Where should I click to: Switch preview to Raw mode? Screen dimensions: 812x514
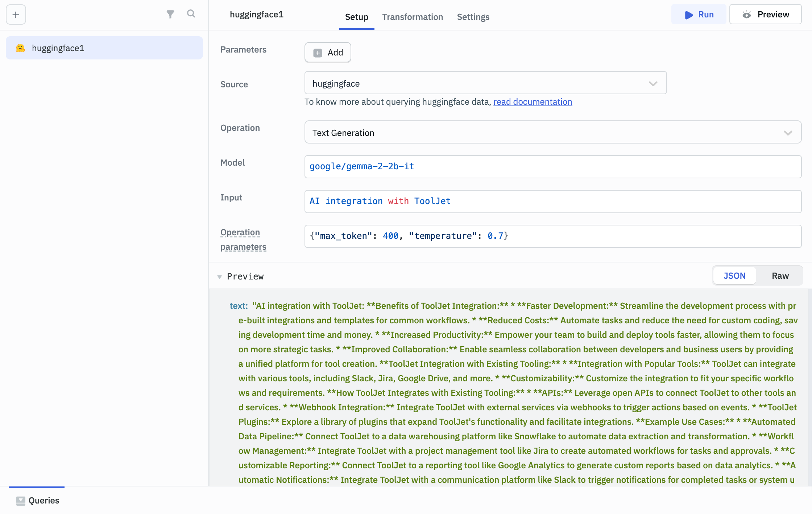click(780, 276)
